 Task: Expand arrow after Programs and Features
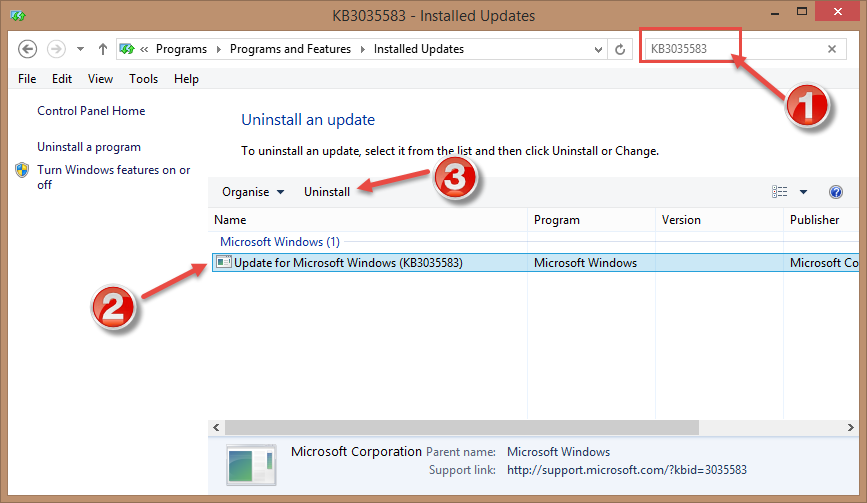coord(363,49)
